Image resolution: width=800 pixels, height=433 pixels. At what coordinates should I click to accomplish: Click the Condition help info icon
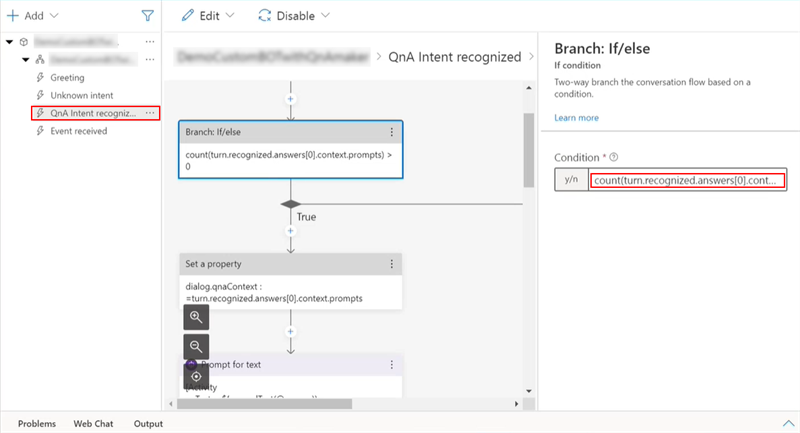point(614,157)
